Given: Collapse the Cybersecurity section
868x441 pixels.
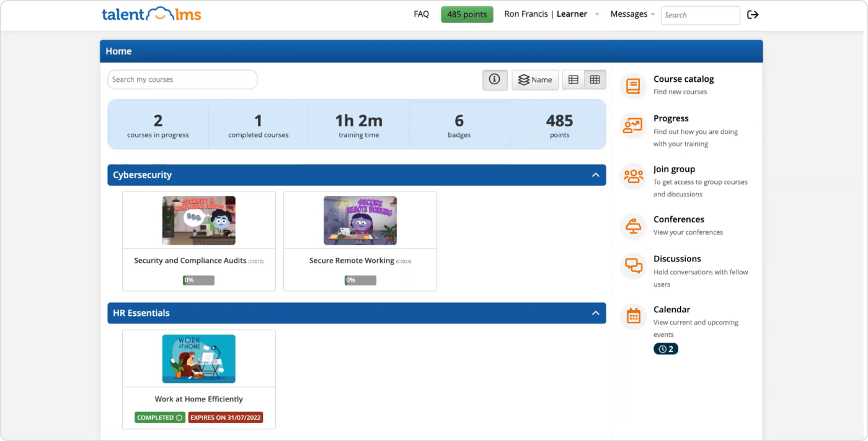Looking at the screenshot, I should click(595, 175).
